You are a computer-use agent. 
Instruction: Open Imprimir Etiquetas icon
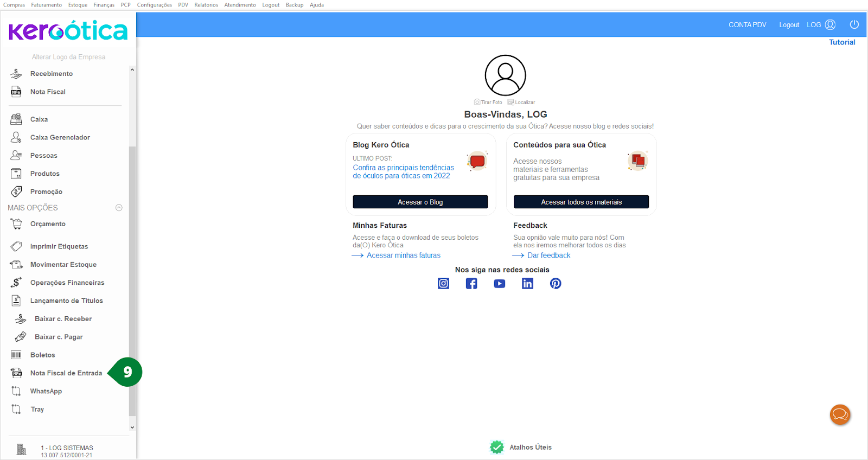point(16,246)
